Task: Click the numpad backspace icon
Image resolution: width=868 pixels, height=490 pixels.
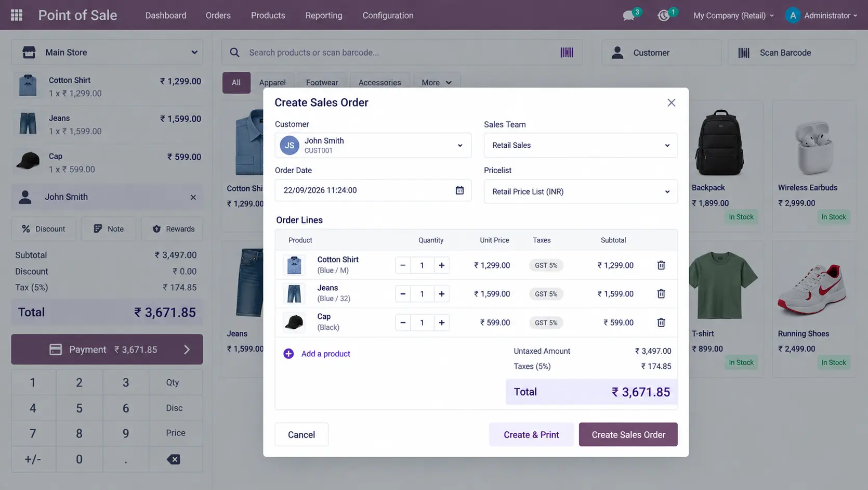Action: click(174, 459)
